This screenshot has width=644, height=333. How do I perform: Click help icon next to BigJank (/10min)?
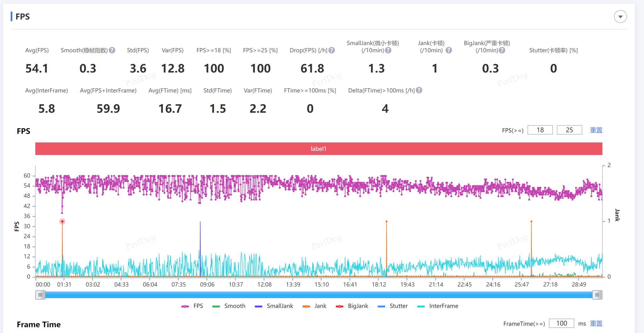click(502, 50)
